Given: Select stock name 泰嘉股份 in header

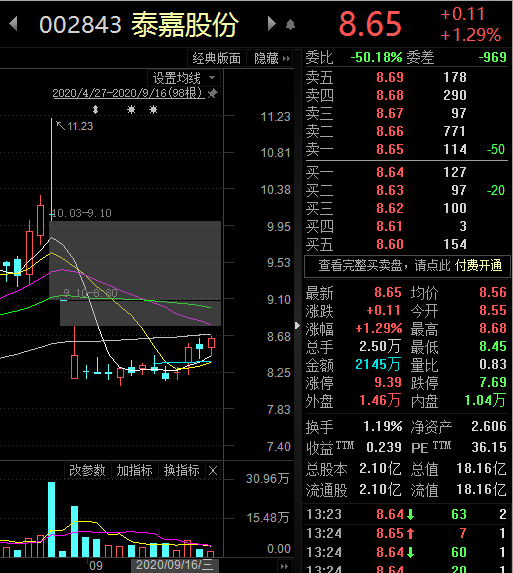Looking at the screenshot, I should pos(185,24).
